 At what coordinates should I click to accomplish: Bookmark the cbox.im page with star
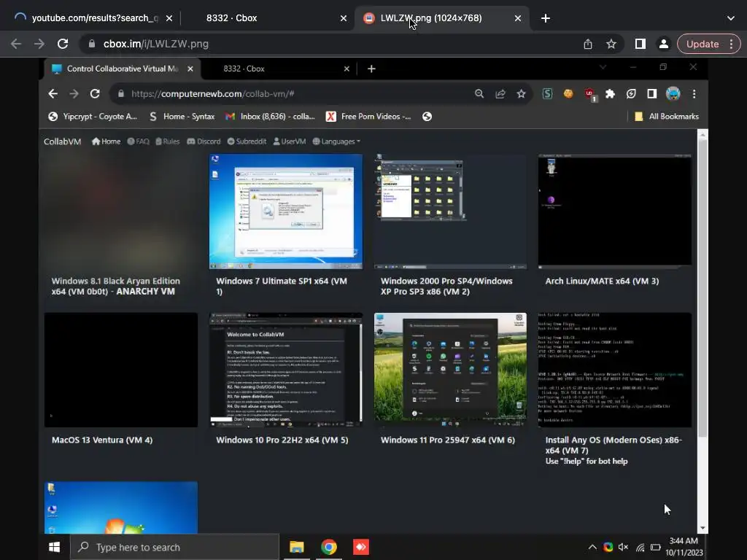coord(611,44)
